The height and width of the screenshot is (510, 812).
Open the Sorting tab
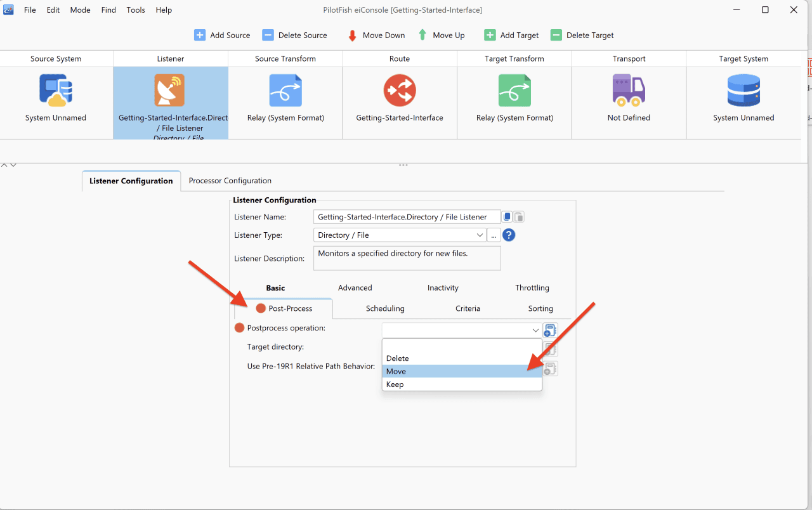point(540,308)
